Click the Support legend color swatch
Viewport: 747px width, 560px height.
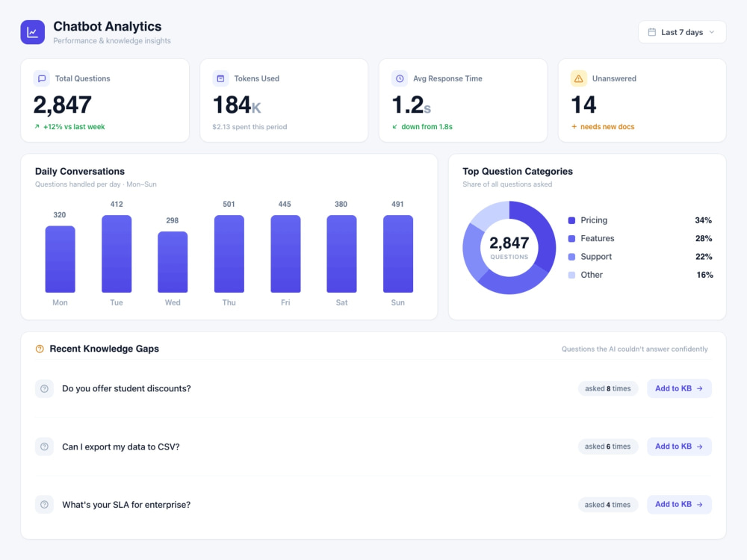coord(571,257)
